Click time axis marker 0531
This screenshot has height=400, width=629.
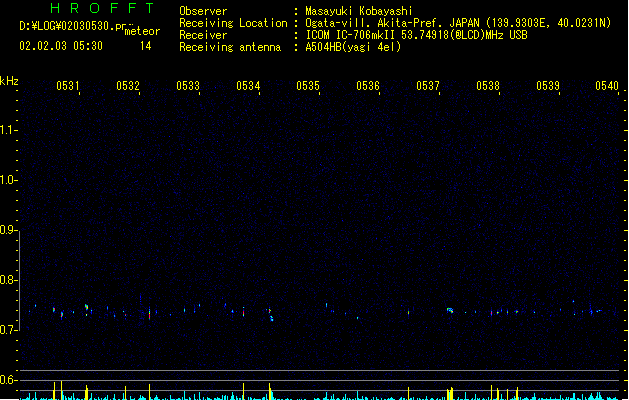(68, 86)
